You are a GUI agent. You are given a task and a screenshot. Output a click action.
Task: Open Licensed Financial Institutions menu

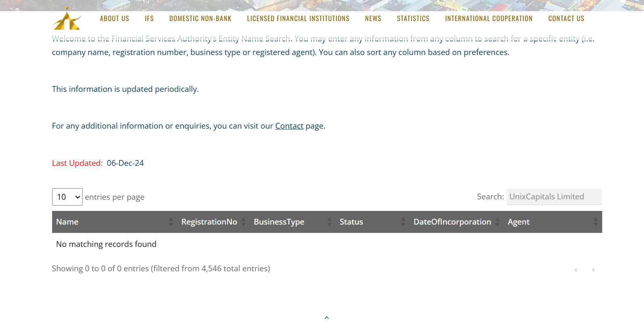coord(298,19)
